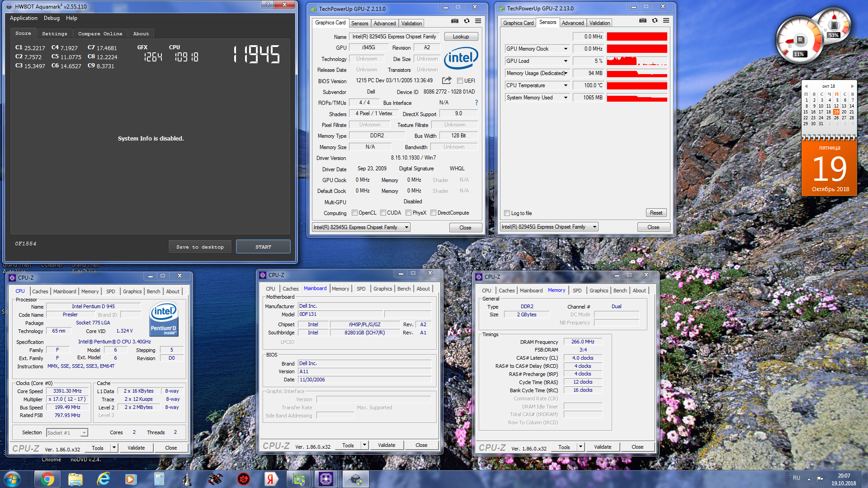This screenshot has width=868, height=488.
Task: Click the Intel logo in GPU-Z
Action: pos(461,58)
